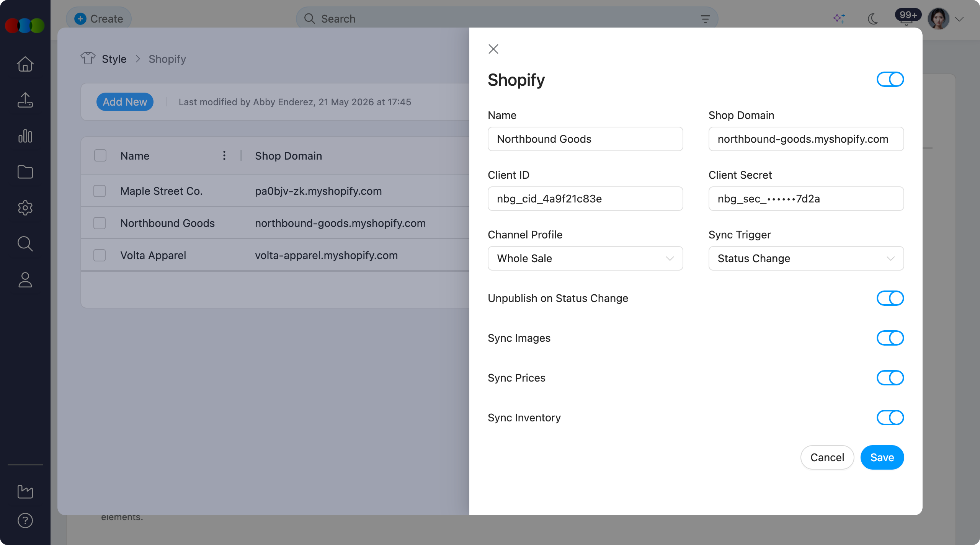Open the bar chart analytics icon
Image resolution: width=980 pixels, height=545 pixels.
click(25, 136)
